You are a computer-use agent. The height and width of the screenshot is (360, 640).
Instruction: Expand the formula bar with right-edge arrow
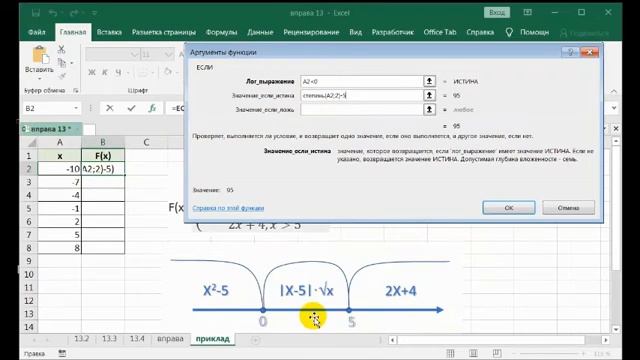tap(614, 108)
